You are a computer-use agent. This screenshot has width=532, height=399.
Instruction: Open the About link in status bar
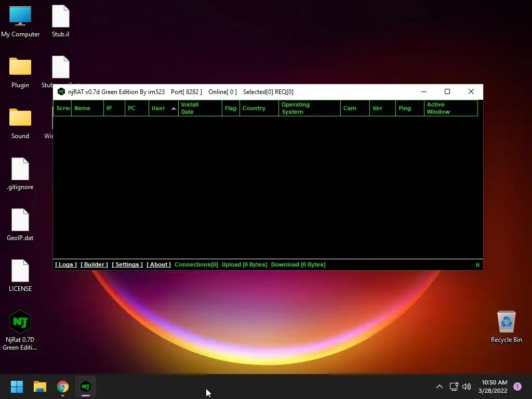coord(158,264)
